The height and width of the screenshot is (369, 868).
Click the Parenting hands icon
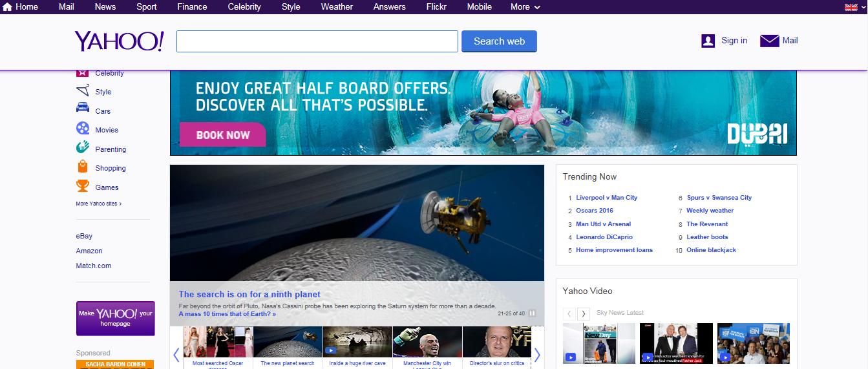83,147
